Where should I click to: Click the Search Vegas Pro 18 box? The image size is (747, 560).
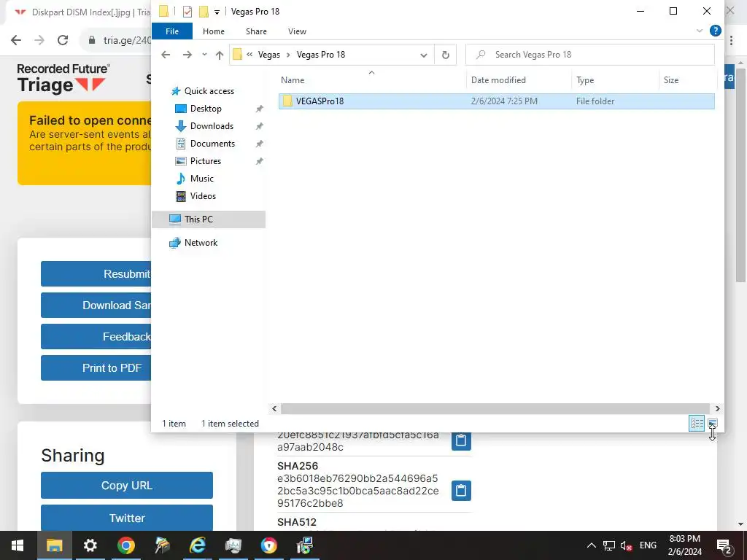(589, 55)
